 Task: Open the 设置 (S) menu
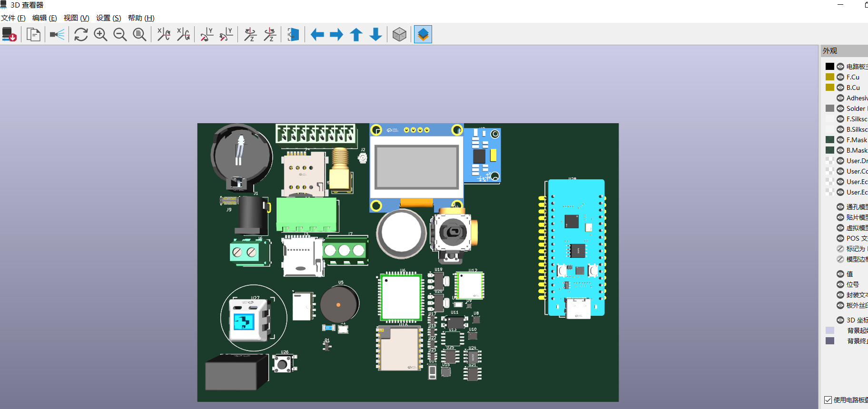(x=108, y=18)
